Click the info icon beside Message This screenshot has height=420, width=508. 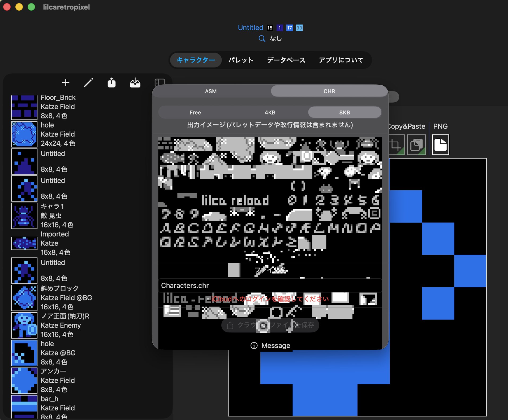point(254,345)
